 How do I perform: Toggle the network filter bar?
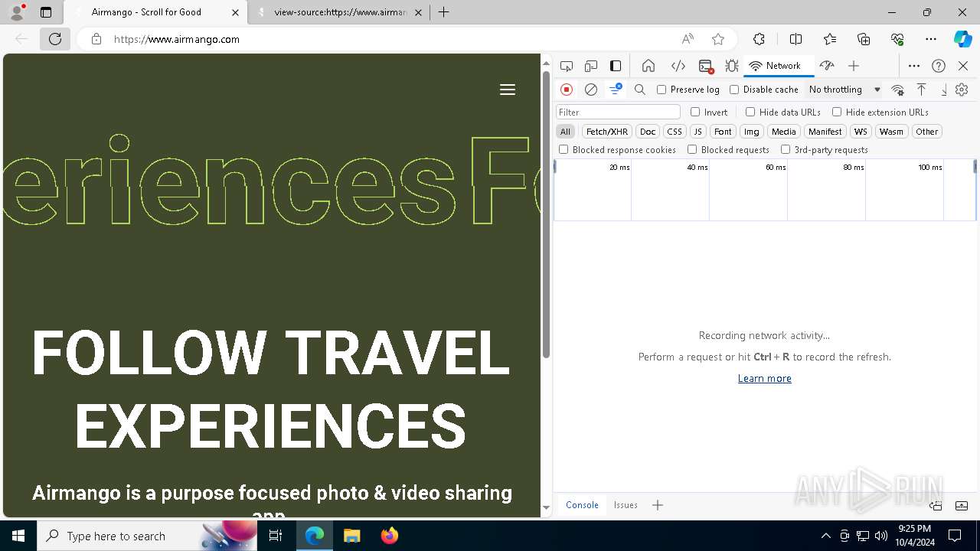coord(616,90)
